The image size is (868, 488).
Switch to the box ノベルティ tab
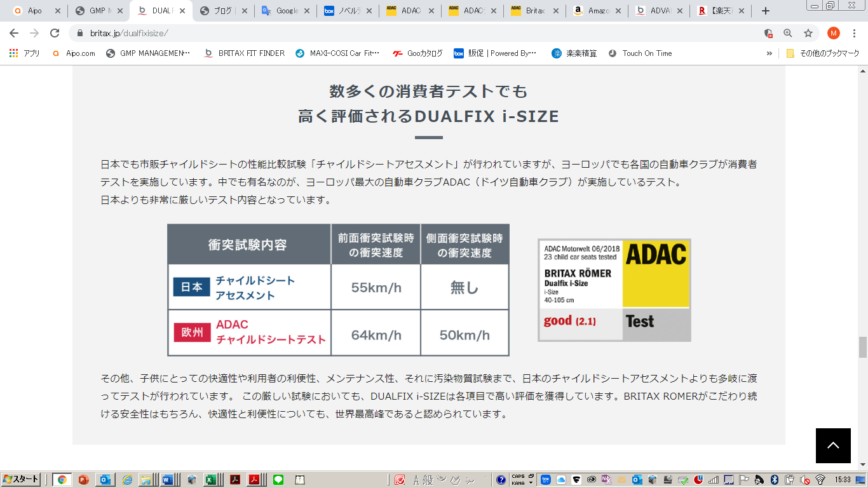tap(347, 11)
